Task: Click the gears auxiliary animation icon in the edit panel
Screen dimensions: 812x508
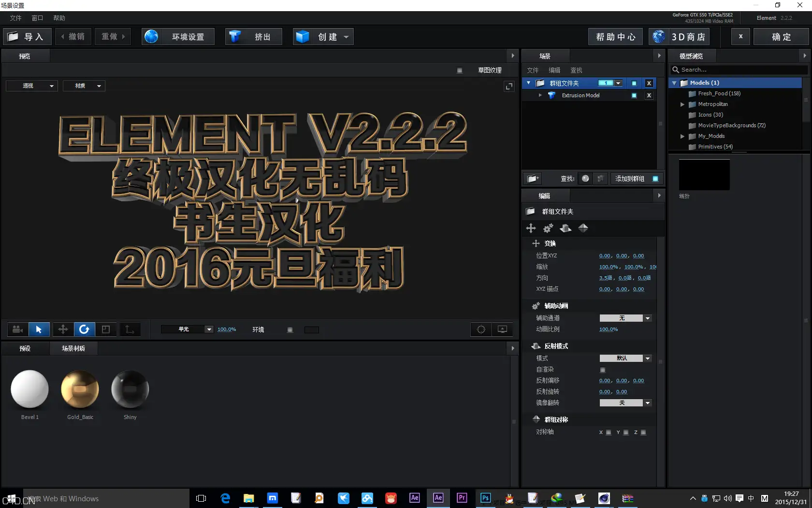Action: click(x=548, y=228)
